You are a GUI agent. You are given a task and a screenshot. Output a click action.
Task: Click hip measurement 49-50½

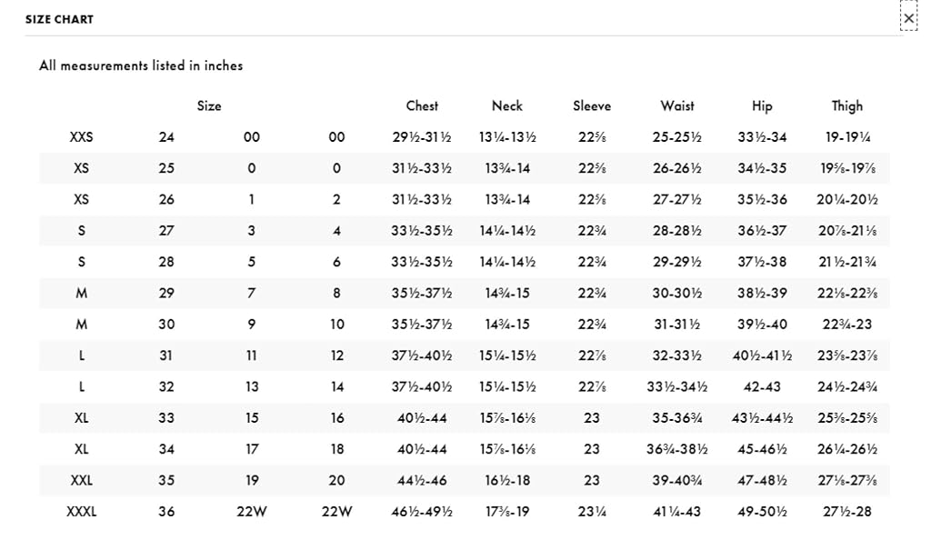tap(762, 511)
